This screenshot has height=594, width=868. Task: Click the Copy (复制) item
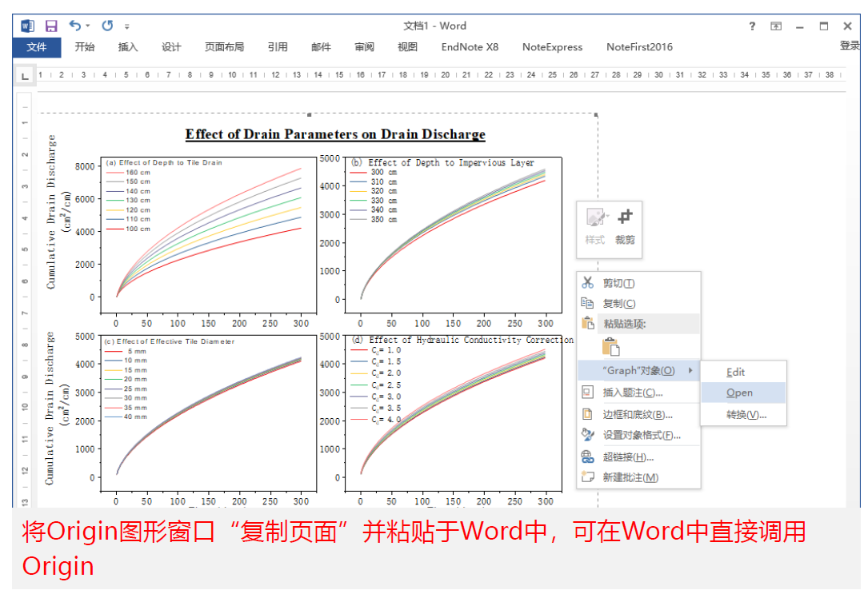[618, 304]
